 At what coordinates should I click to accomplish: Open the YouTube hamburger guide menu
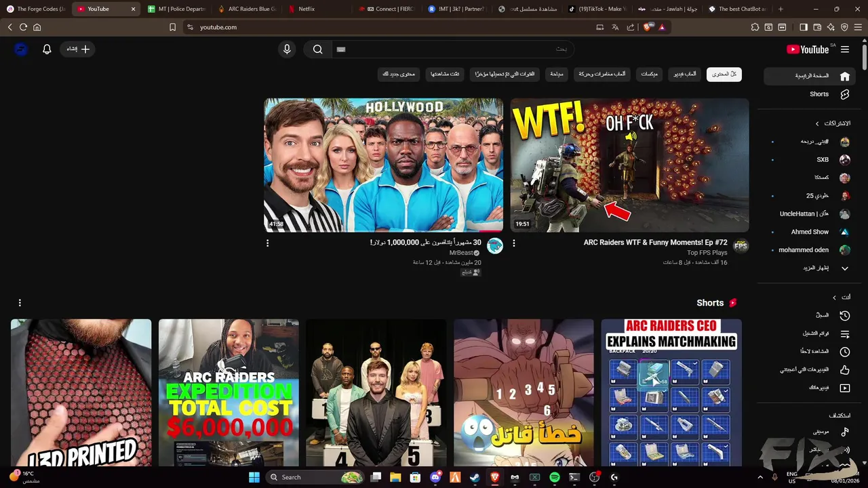[x=845, y=49]
